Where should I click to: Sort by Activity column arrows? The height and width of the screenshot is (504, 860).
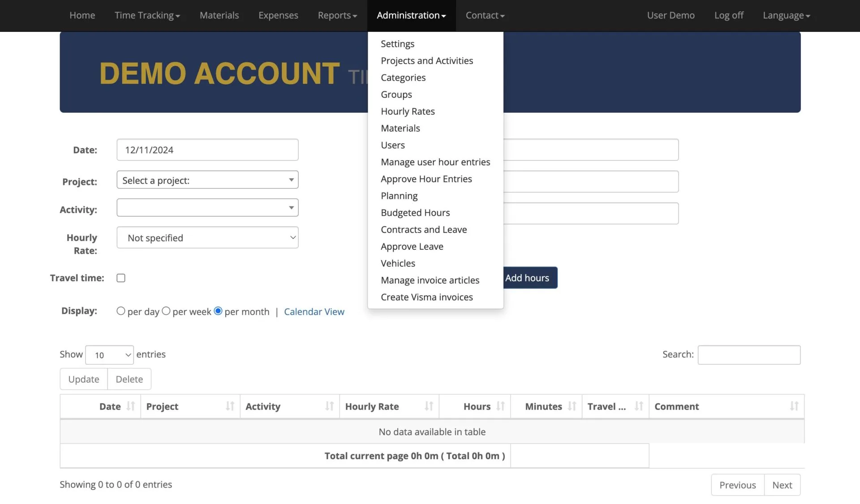pos(329,406)
